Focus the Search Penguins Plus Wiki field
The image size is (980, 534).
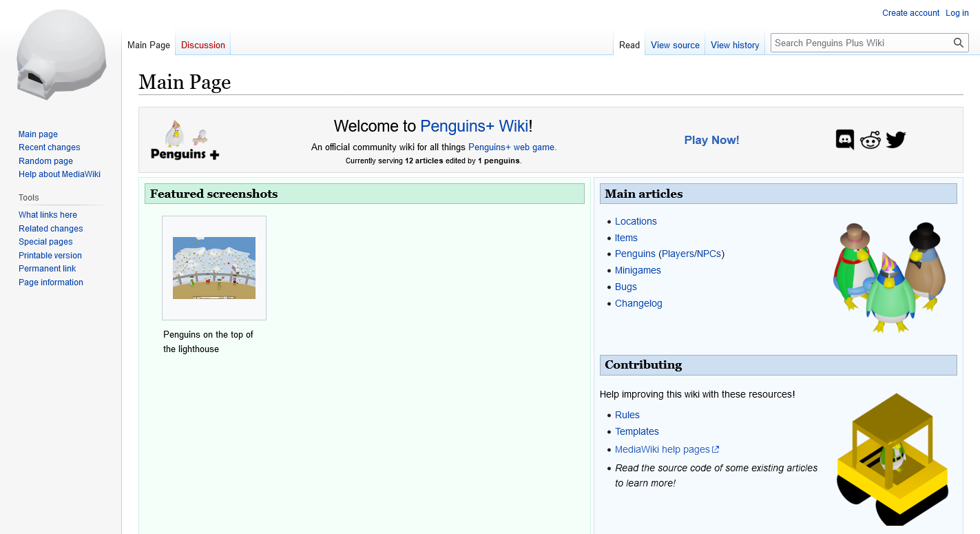[x=861, y=43]
